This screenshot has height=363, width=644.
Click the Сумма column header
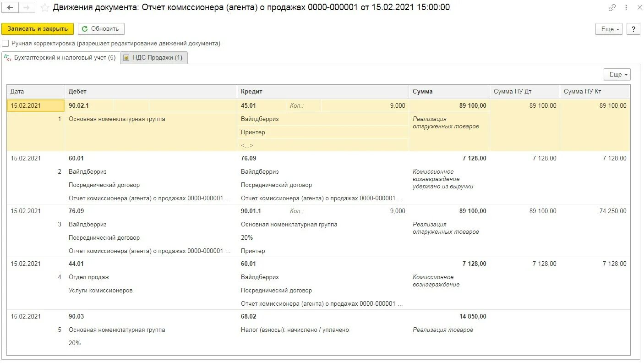coord(449,91)
